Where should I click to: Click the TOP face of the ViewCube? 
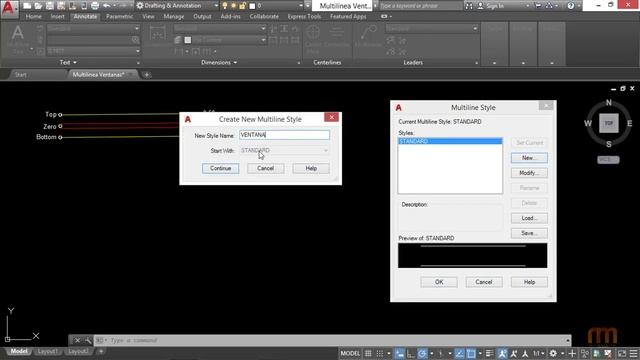(609, 123)
